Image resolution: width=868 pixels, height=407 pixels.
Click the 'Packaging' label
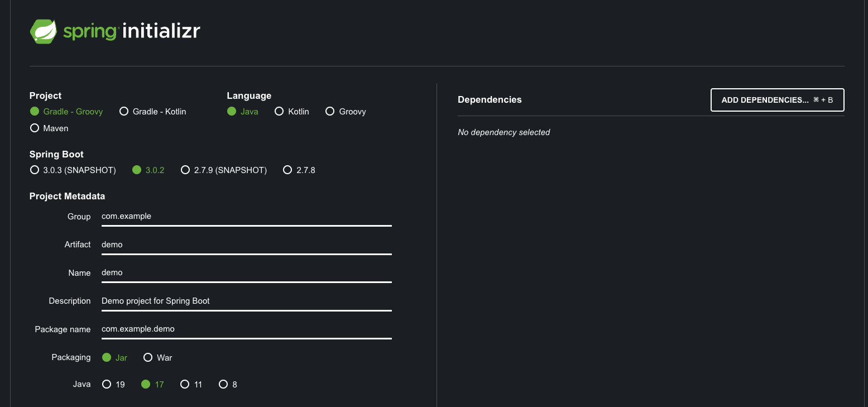click(x=71, y=357)
